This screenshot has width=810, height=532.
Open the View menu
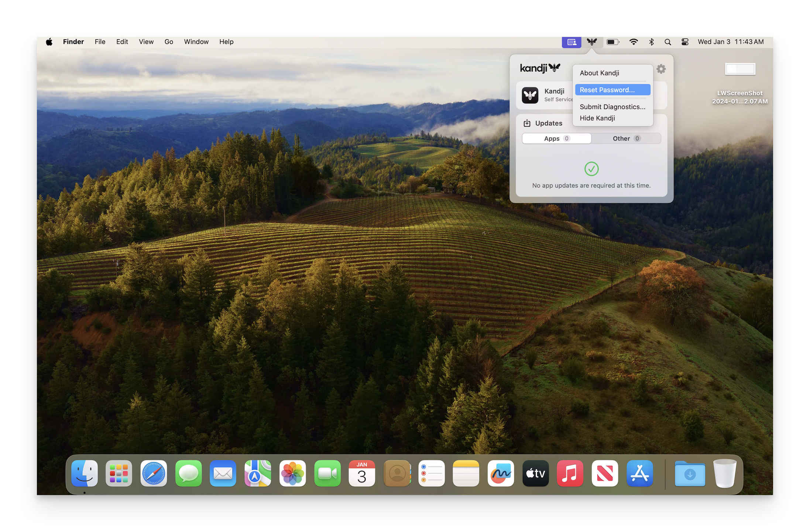[x=146, y=42]
